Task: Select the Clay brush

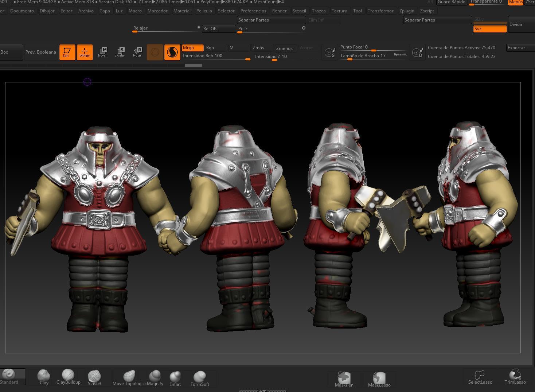Action: (44, 376)
